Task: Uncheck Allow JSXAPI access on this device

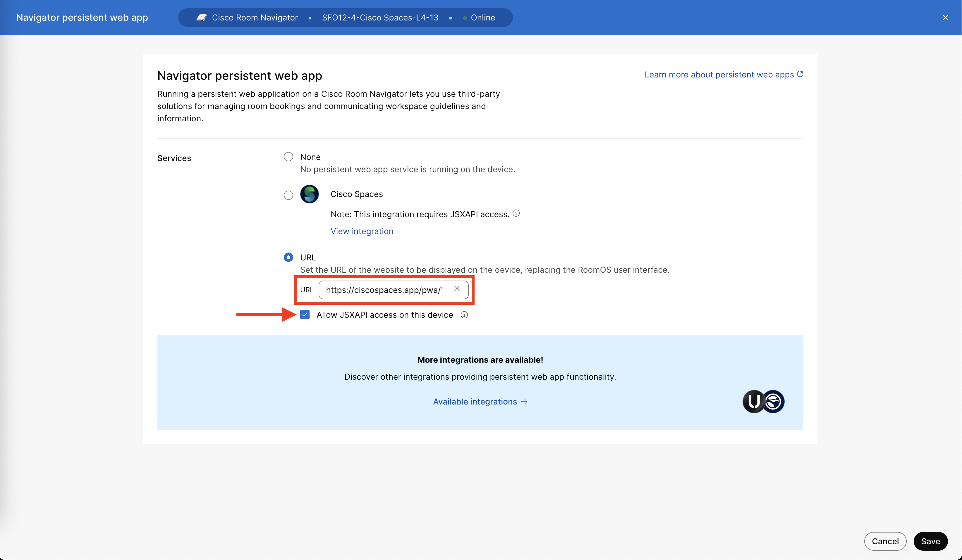Action: (x=305, y=315)
